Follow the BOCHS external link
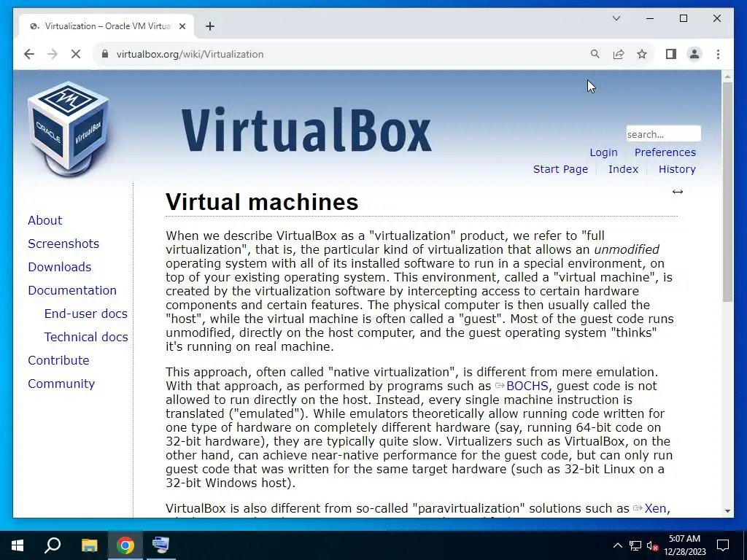Image resolution: width=747 pixels, height=560 pixels. click(x=522, y=386)
